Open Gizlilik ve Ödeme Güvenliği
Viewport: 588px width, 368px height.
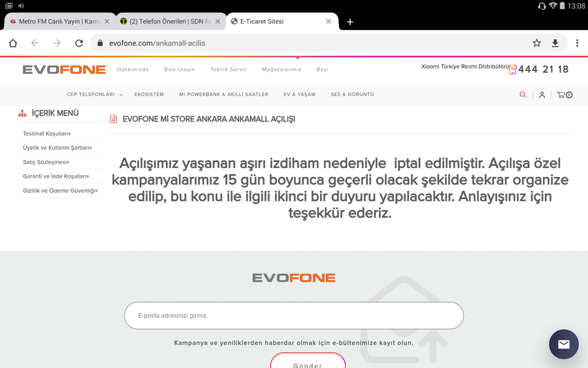(60, 191)
